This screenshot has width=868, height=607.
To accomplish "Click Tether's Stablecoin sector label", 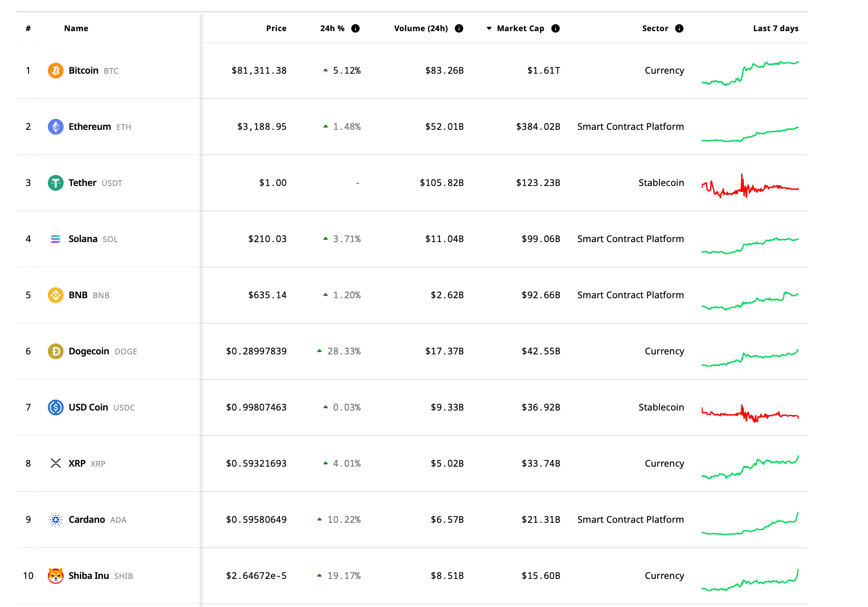I will (661, 183).
